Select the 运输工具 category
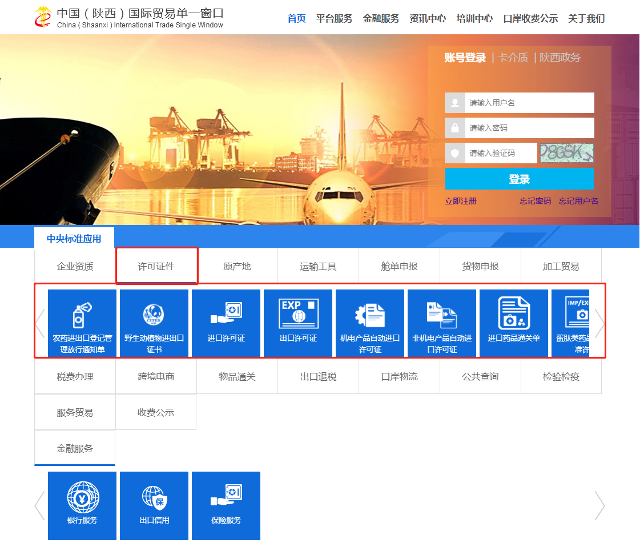 click(x=318, y=266)
